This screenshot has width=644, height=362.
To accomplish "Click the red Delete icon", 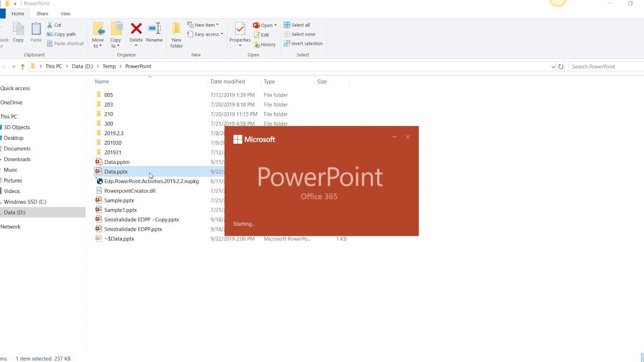I will [x=136, y=29].
